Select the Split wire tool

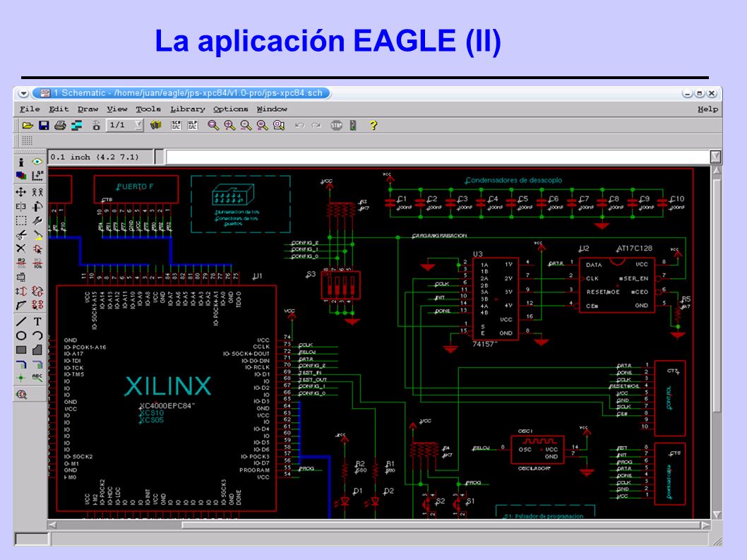point(21,305)
